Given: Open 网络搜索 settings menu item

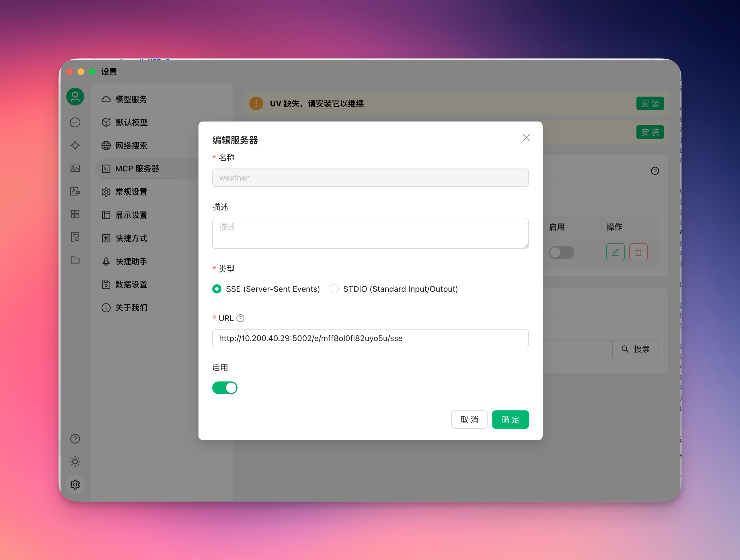Looking at the screenshot, I should tap(131, 146).
